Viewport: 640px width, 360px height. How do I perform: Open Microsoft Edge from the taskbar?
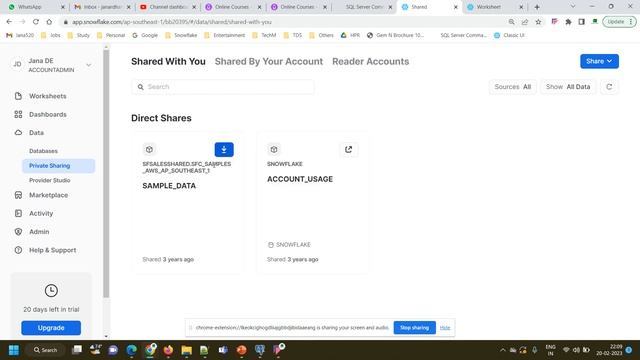pos(131,350)
